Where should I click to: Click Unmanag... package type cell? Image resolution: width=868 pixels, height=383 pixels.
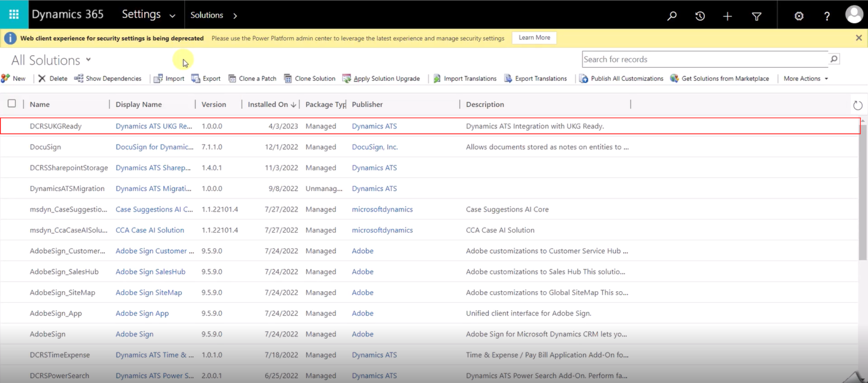(x=324, y=189)
